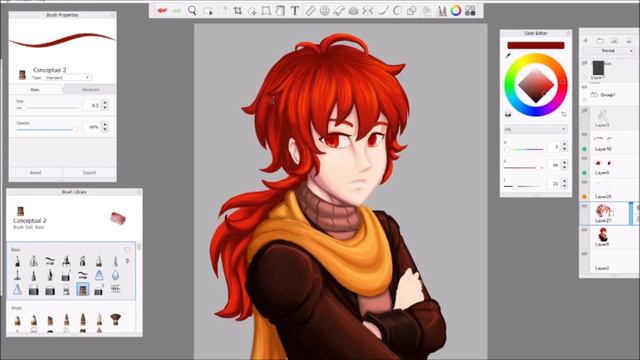Increase brush Size with up stepper
Viewport: 640px width, 360px height.
tap(105, 102)
